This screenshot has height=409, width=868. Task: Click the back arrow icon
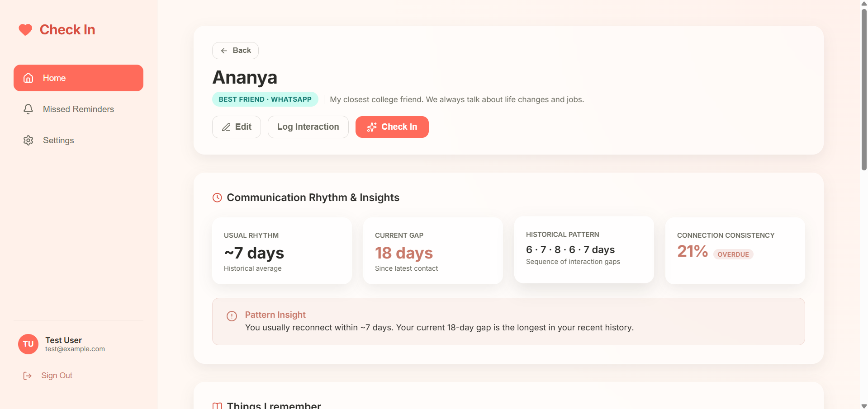[224, 51]
